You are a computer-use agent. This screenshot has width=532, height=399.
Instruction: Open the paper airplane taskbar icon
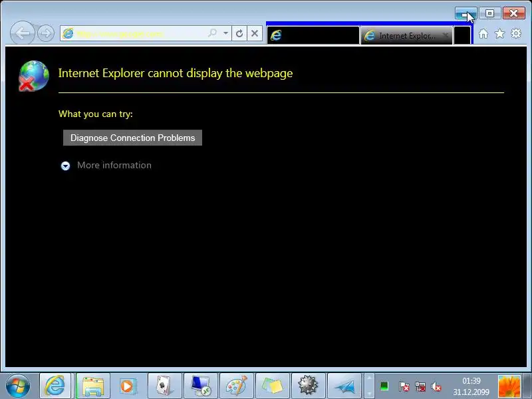(x=344, y=386)
